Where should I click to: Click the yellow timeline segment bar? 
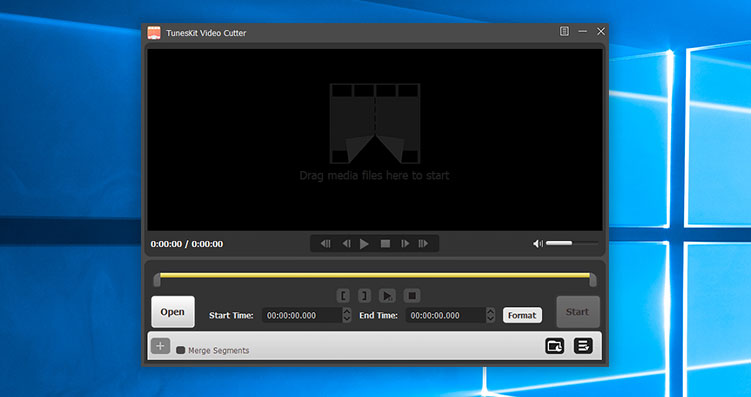375,275
